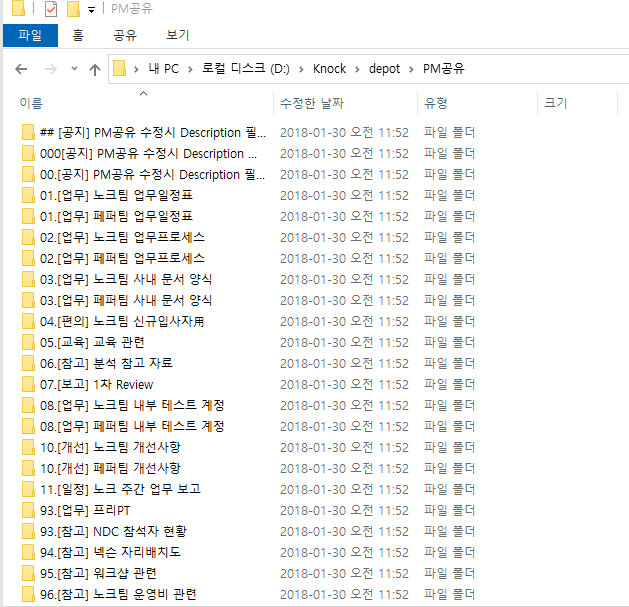Select folder icon of '07.[보고] 1차 Review'
Screen dimensions: 629x607
point(28,384)
